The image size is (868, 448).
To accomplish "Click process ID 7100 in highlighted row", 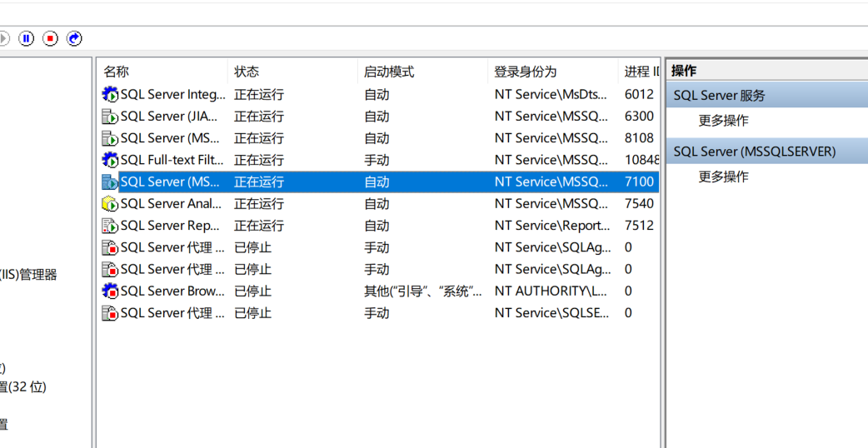I will 640,182.
